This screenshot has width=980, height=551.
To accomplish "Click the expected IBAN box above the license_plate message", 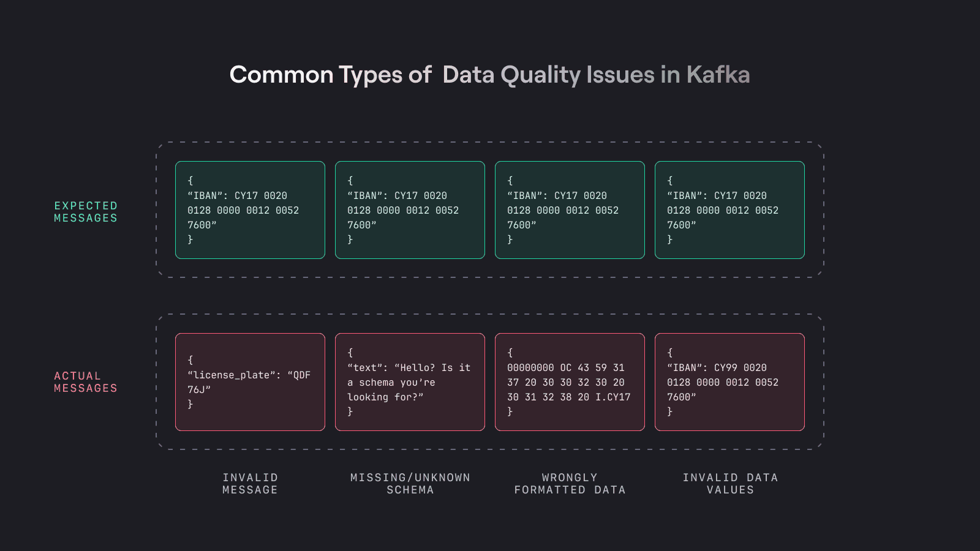I will pyautogui.click(x=250, y=210).
